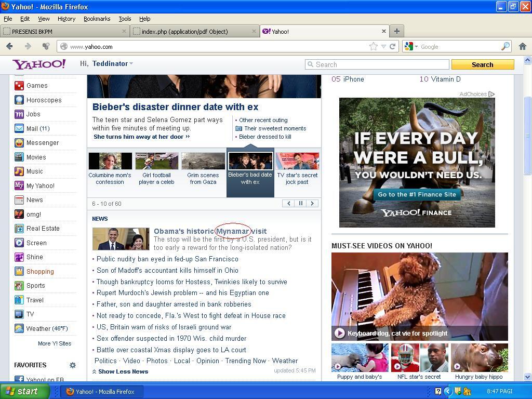Expand the Teddinator account dropdown
The width and height of the screenshot is (532, 399).
click(x=131, y=64)
